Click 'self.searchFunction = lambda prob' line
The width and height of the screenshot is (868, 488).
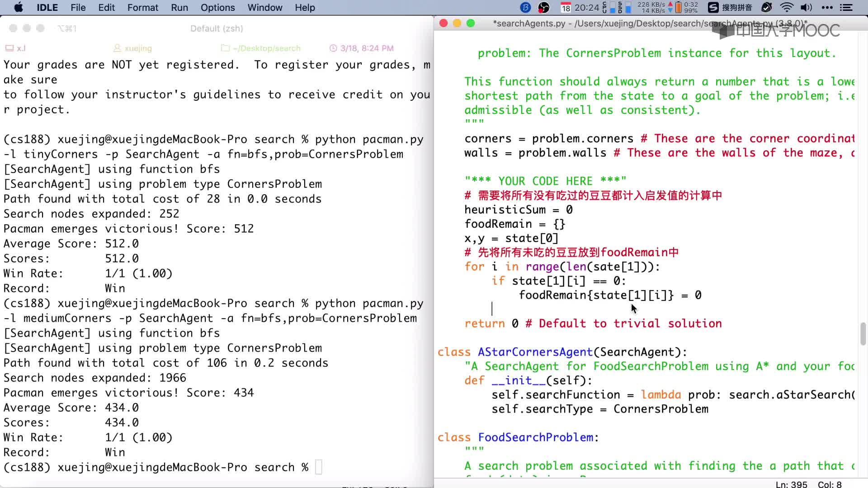(x=673, y=395)
